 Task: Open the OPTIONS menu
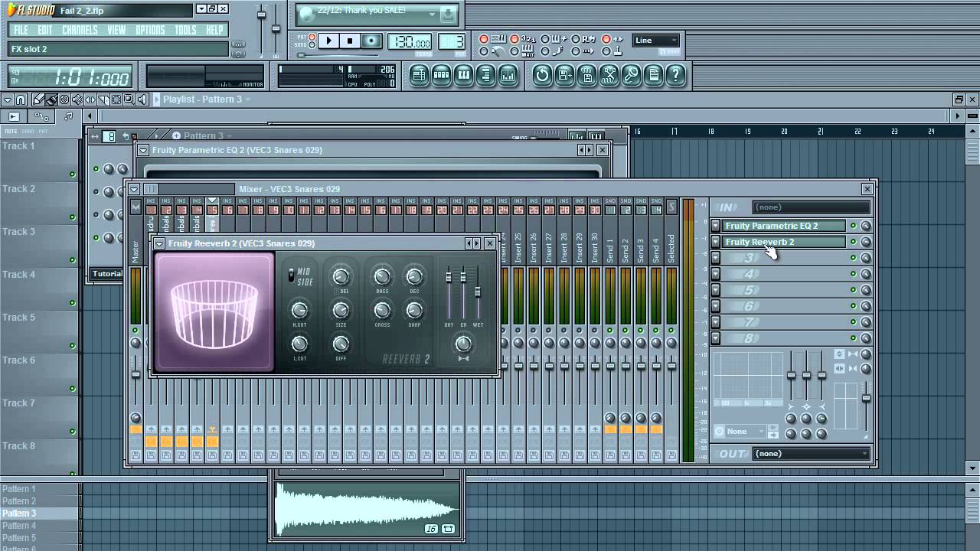[150, 30]
